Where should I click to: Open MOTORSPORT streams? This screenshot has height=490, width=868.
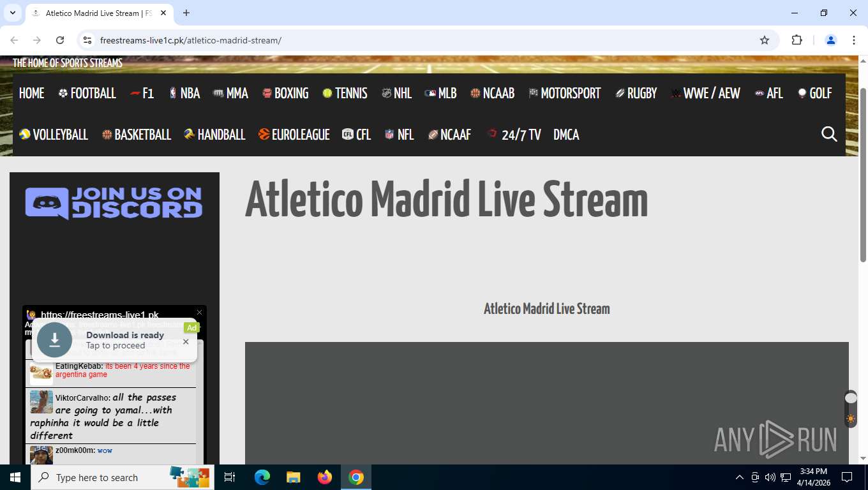(x=565, y=93)
